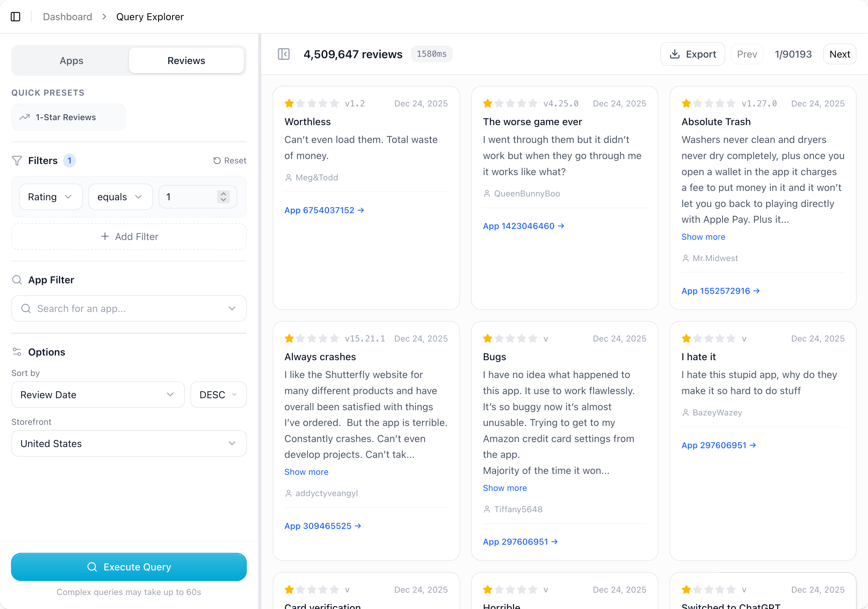
Task: Click the Export download icon
Action: (x=675, y=54)
